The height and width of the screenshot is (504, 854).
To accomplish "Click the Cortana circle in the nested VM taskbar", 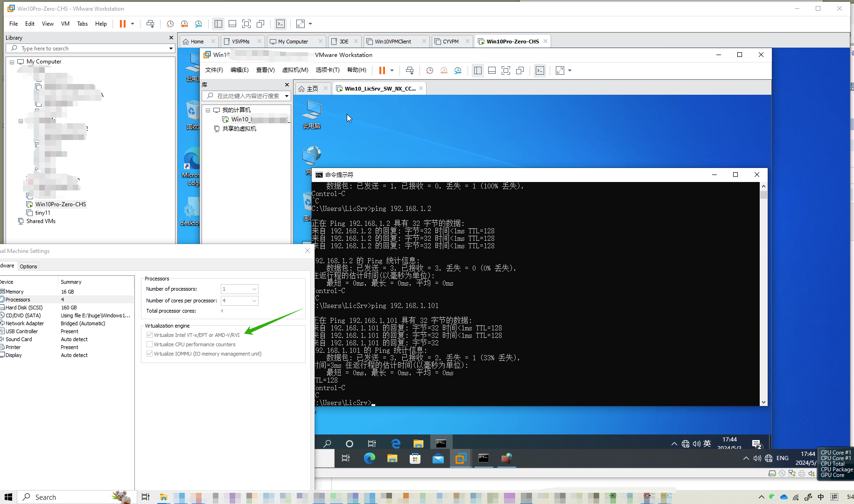I will [x=350, y=443].
